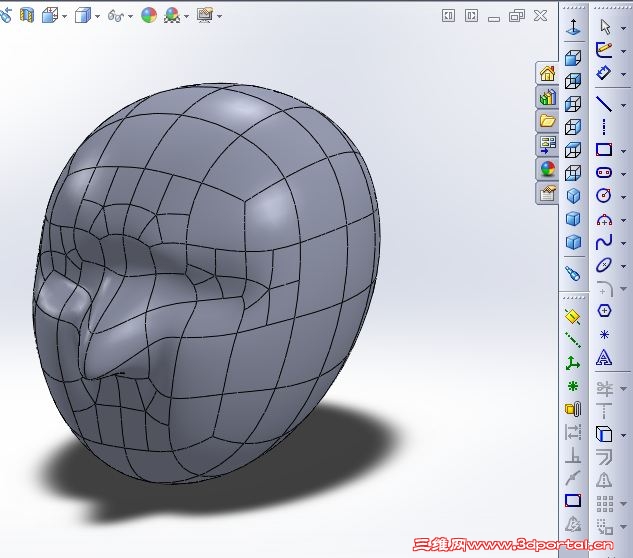Select the Arc sketch tool
Screen dimensions: 633x558
pos(604,219)
